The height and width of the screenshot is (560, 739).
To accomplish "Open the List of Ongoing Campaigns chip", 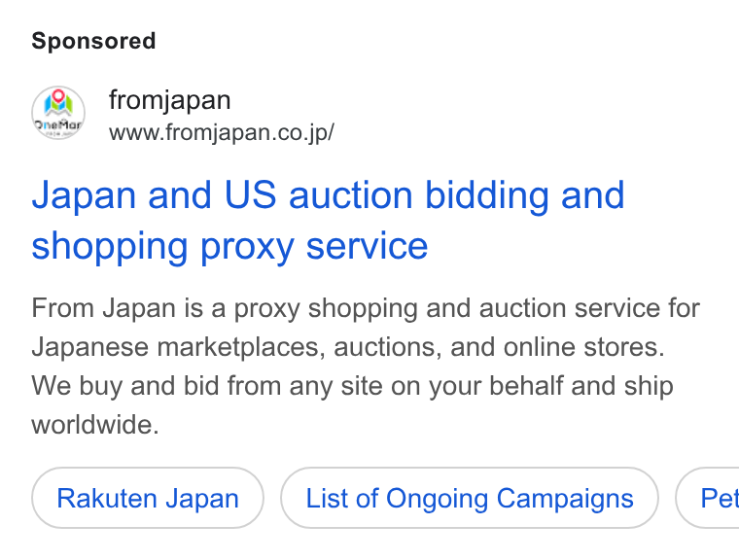I will click(x=470, y=498).
